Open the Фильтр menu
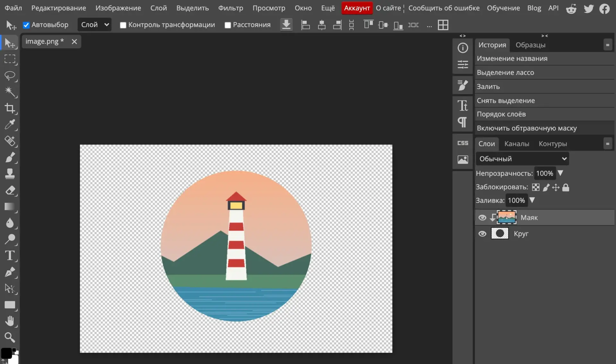The height and width of the screenshot is (364, 616). [x=230, y=8]
